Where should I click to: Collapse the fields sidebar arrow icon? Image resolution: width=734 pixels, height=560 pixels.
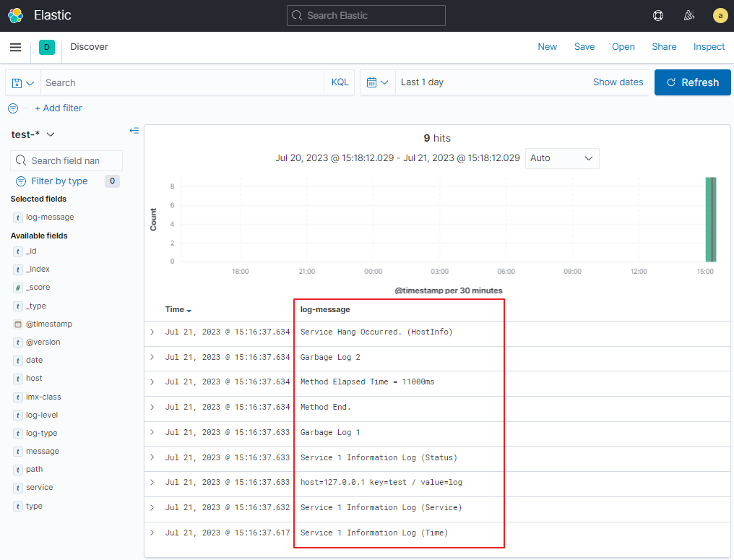coord(134,131)
